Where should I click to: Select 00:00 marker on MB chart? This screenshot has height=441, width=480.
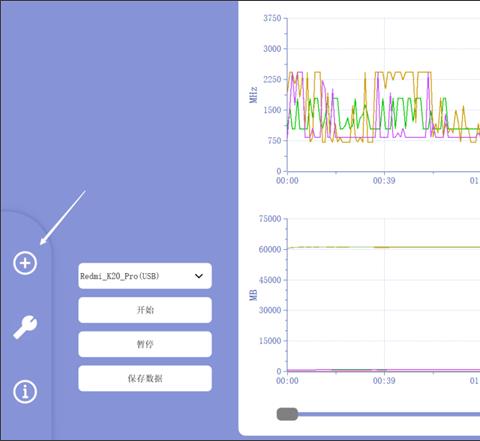pyautogui.click(x=287, y=381)
